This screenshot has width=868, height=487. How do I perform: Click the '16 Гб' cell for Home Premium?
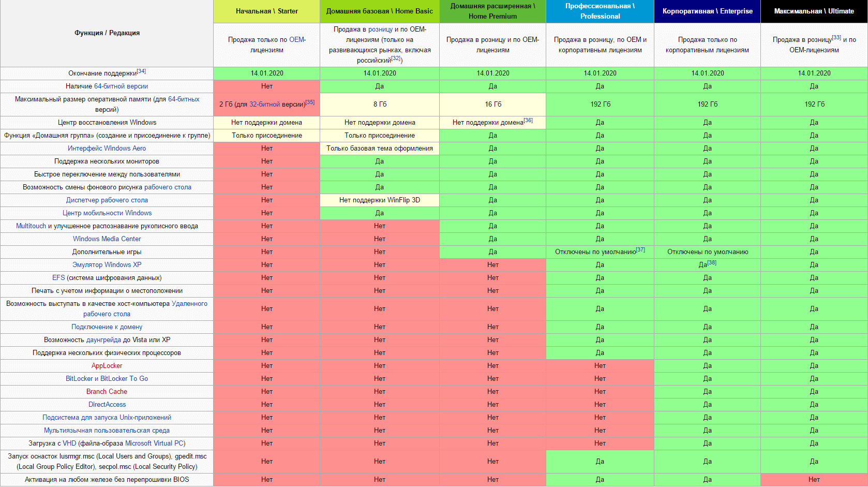(492, 104)
